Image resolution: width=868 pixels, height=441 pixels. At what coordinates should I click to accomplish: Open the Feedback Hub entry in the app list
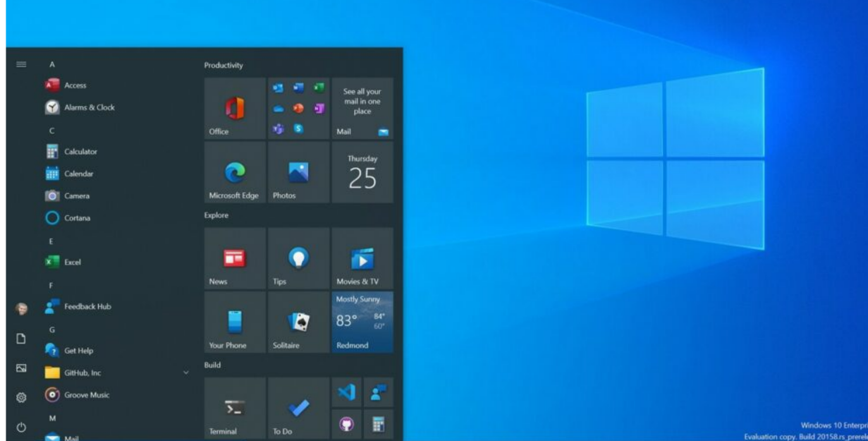116,306
